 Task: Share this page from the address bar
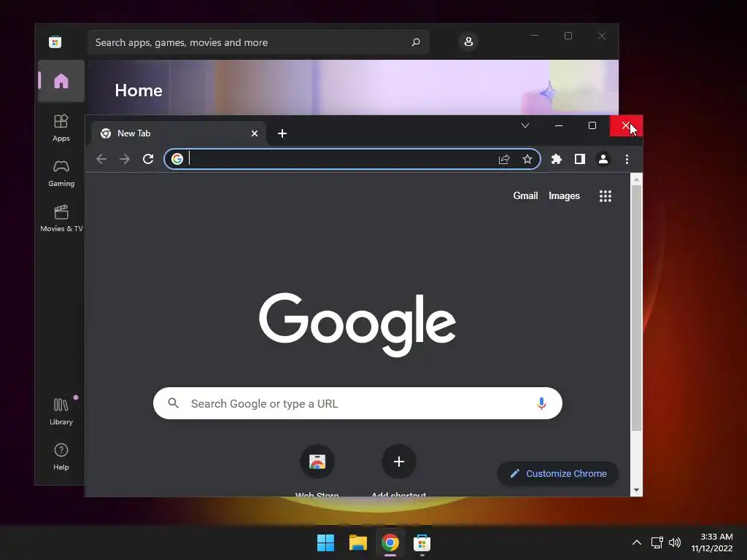(x=504, y=159)
